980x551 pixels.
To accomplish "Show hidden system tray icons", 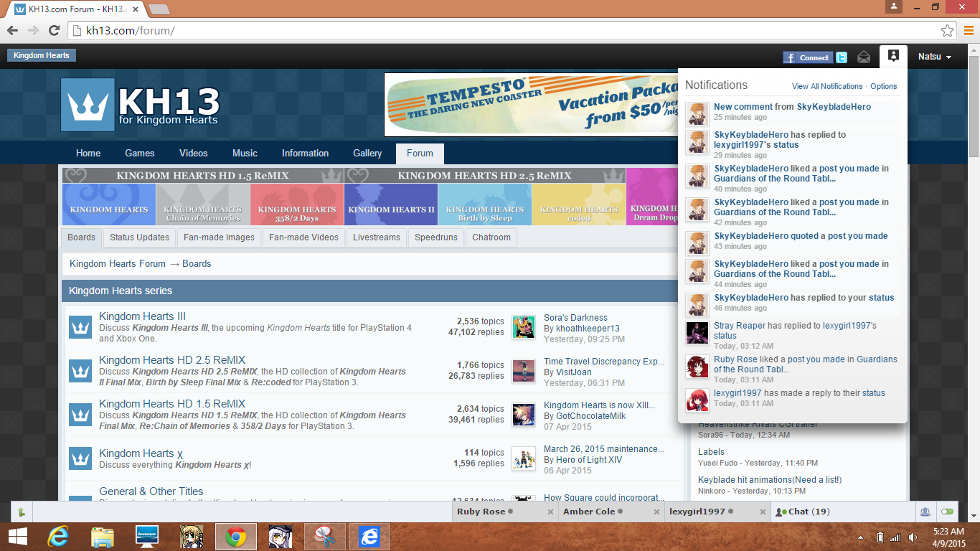I will pos(861,537).
